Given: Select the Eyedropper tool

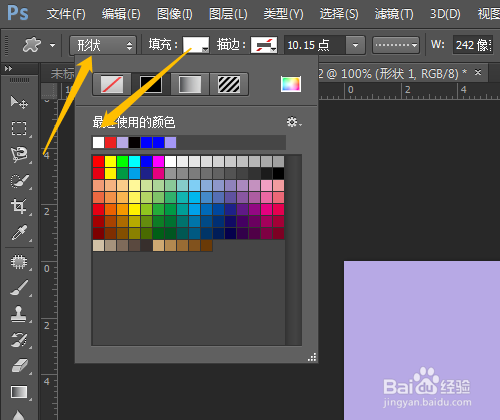Looking at the screenshot, I should click(19, 233).
